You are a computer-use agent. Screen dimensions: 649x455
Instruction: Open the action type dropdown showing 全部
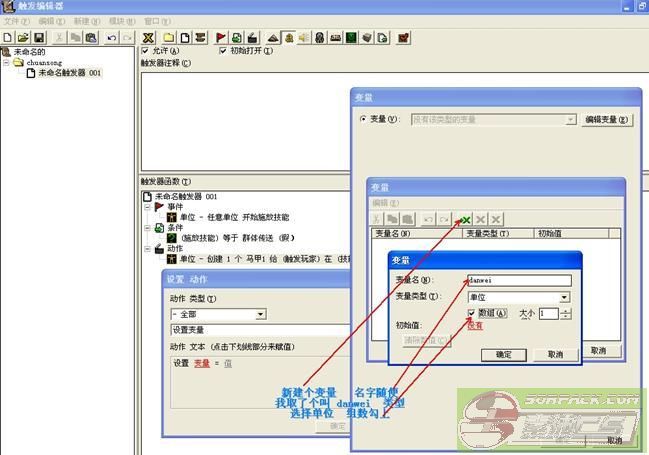[260, 314]
